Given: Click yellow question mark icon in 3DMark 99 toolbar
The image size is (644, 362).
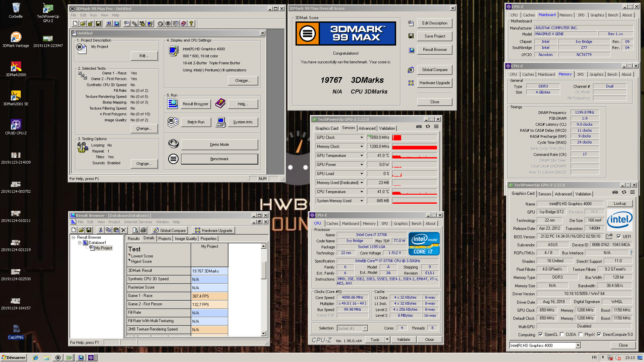Looking at the screenshot, I should click(x=191, y=23).
